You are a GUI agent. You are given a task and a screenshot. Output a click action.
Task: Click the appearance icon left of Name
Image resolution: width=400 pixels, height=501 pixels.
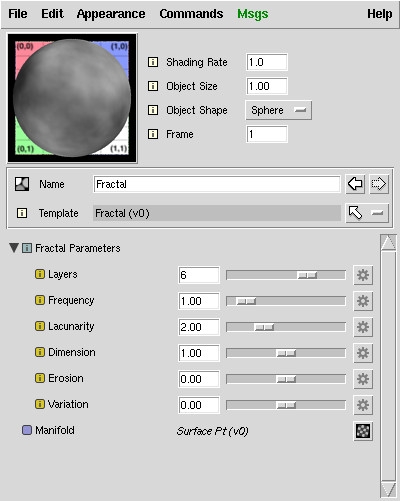coord(22,184)
